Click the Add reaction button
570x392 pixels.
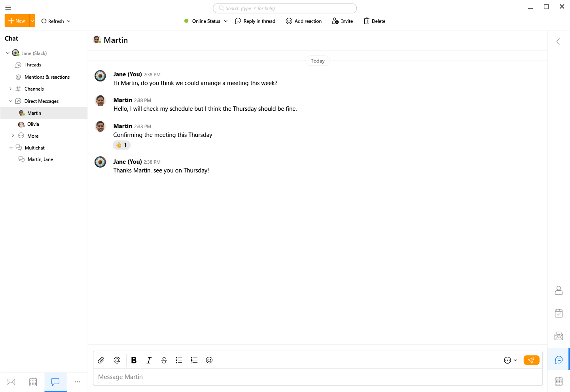pos(304,21)
